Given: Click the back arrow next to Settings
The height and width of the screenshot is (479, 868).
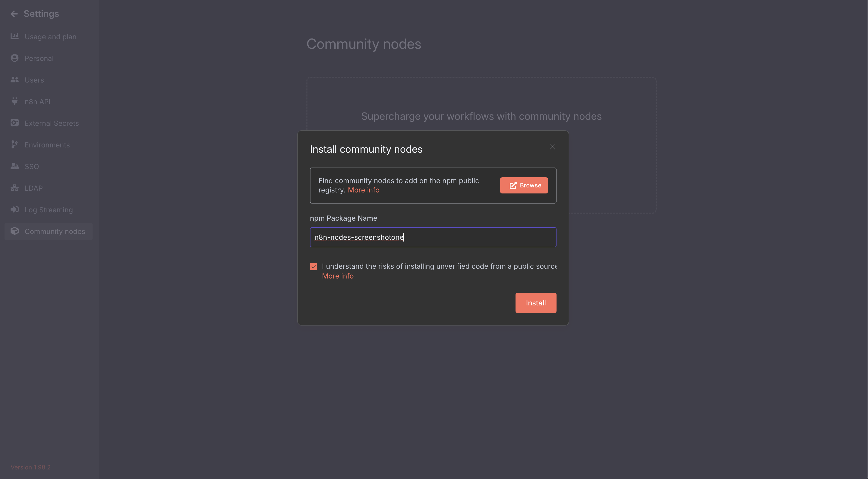Looking at the screenshot, I should [14, 14].
